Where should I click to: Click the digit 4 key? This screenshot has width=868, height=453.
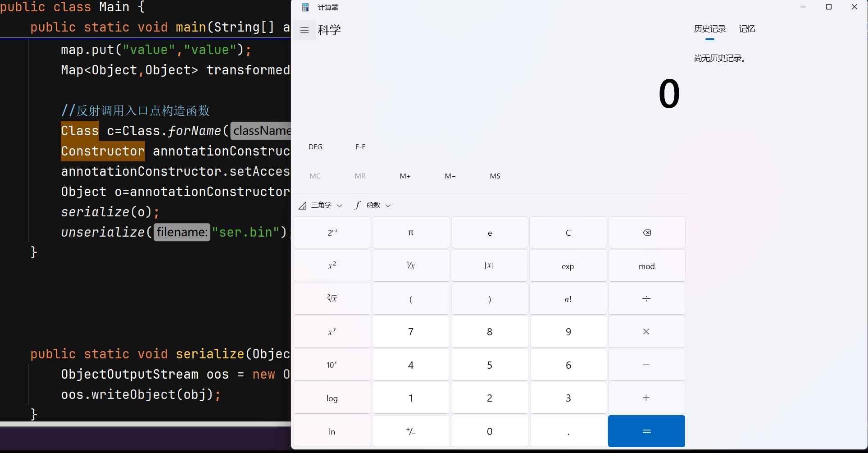tap(411, 365)
